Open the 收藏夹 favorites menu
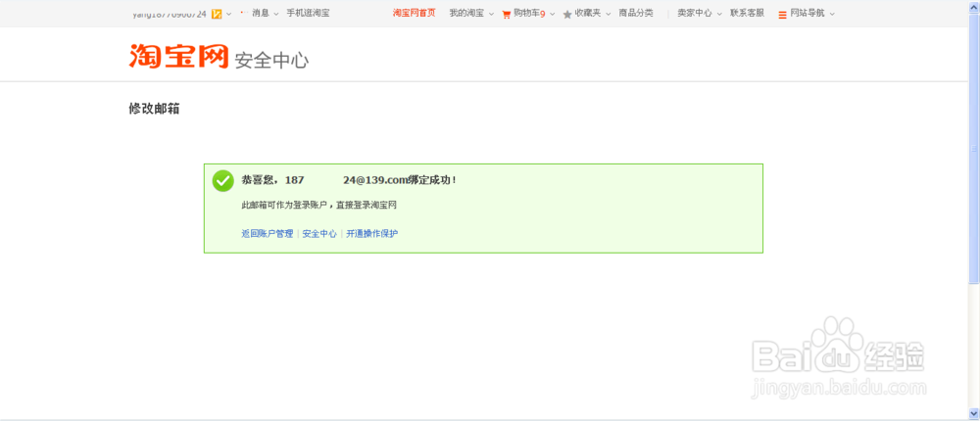This screenshot has width=980, height=421. coord(587,13)
